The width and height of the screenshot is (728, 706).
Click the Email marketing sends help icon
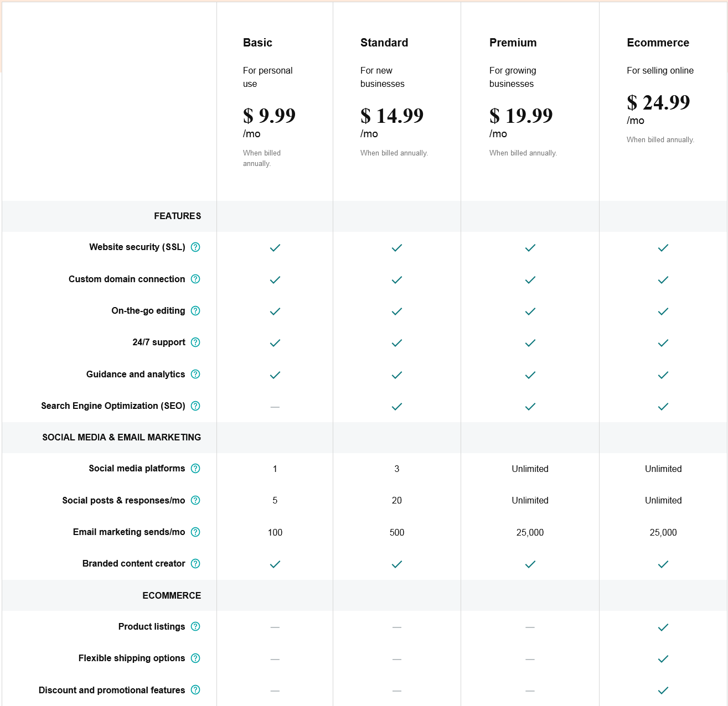pyautogui.click(x=195, y=532)
